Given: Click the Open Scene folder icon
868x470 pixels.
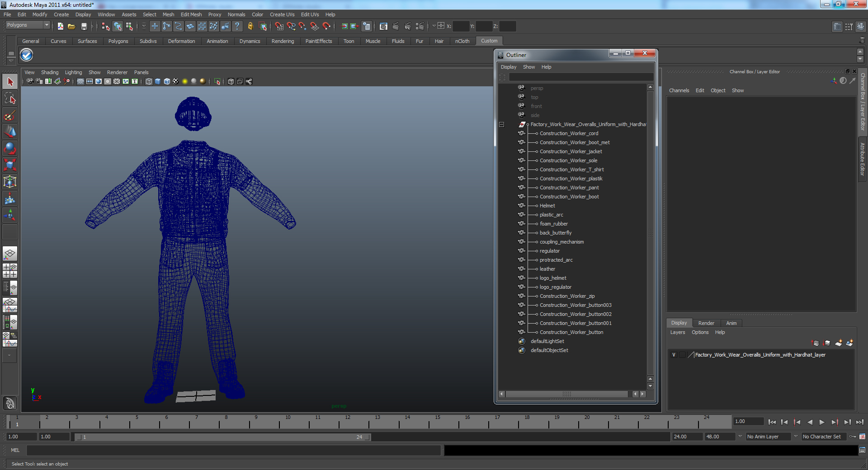Looking at the screenshot, I should click(x=71, y=27).
